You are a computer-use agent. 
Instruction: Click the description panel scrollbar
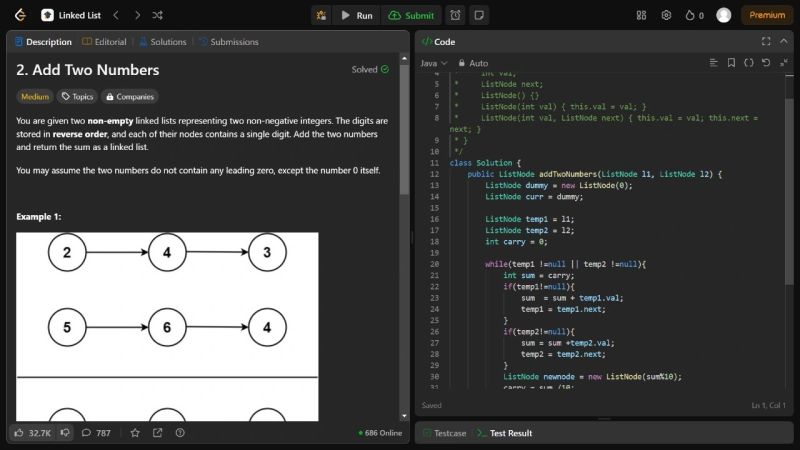pos(404,130)
